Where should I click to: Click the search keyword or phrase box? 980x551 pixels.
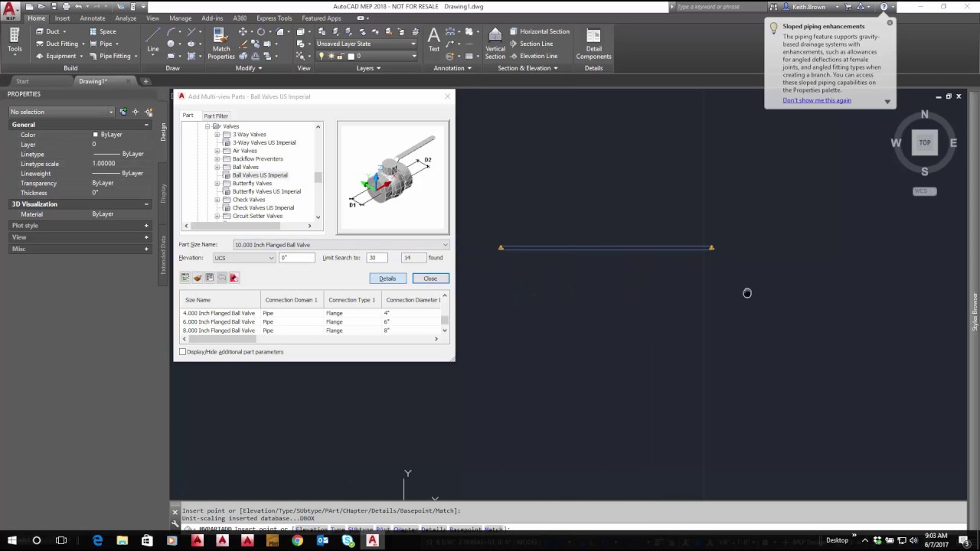(x=720, y=7)
